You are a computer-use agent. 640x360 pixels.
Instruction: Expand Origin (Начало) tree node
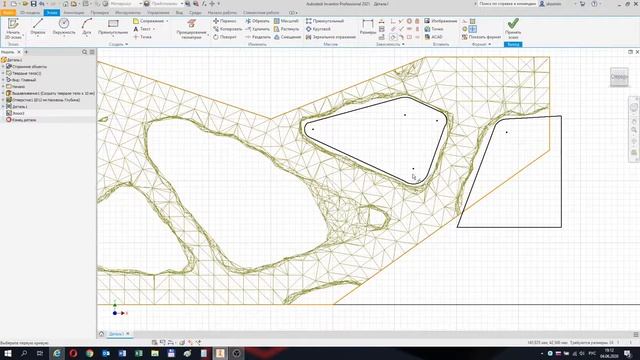[3, 87]
